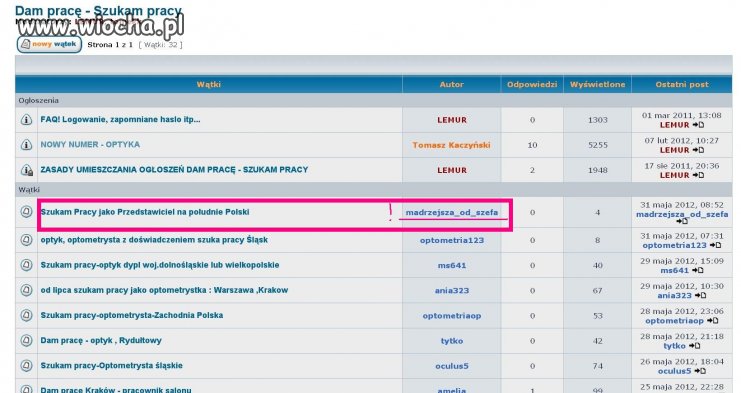This screenshot has width=741, height=393.
Task: Open author profile 'optometria123' in Autor column
Action: click(x=452, y=240)
